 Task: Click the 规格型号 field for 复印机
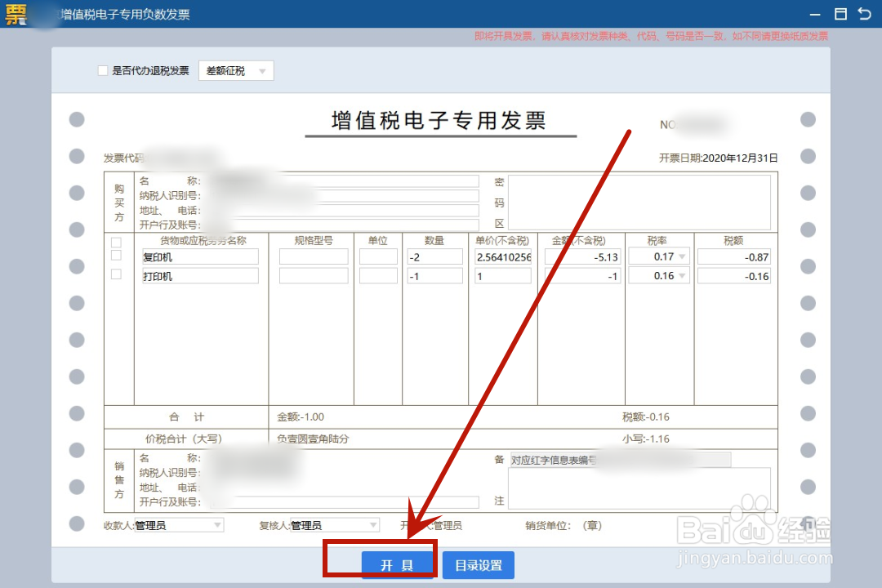point(313,256)
